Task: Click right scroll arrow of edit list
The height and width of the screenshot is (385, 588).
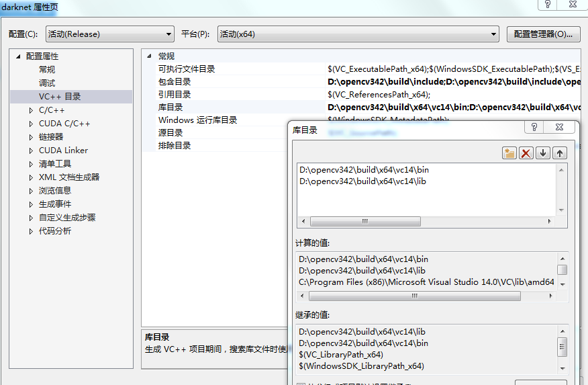Action: (x=549, y=222)
